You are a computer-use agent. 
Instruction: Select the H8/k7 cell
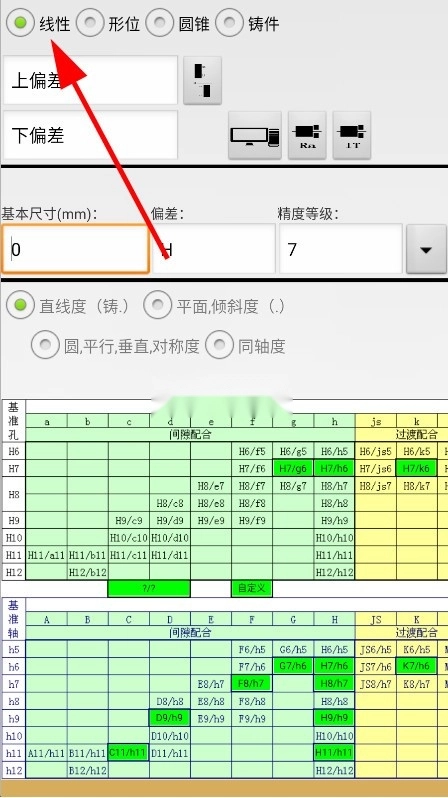coord(416,486)
